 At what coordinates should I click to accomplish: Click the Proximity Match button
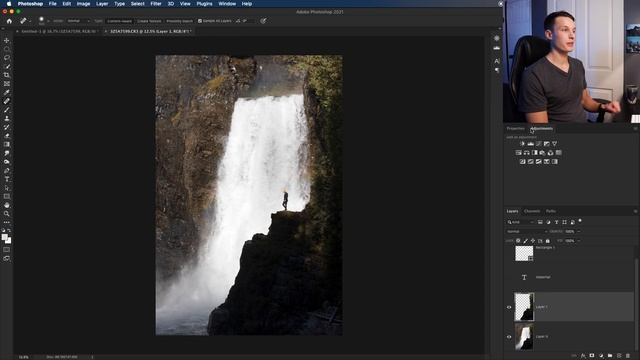click(179, 21)
